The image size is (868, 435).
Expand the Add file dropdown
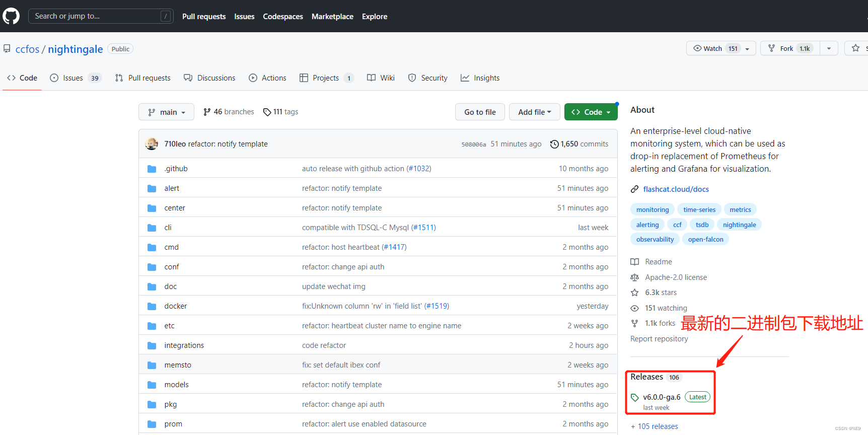(534, 112)
